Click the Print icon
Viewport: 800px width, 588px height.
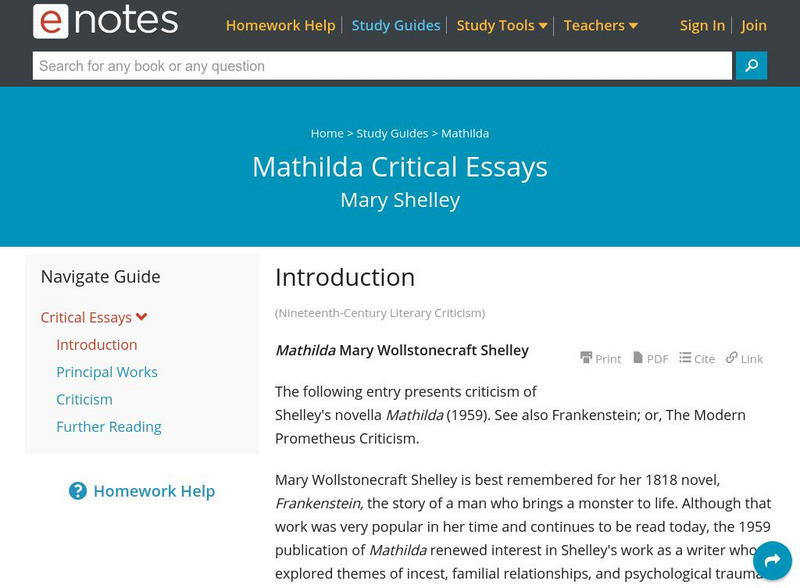pyautogui.click(x=587, y=358)
